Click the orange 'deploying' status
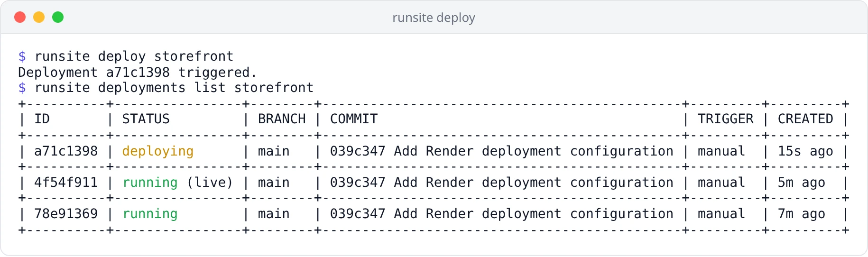Screen dimensions: 868x257 158,151
